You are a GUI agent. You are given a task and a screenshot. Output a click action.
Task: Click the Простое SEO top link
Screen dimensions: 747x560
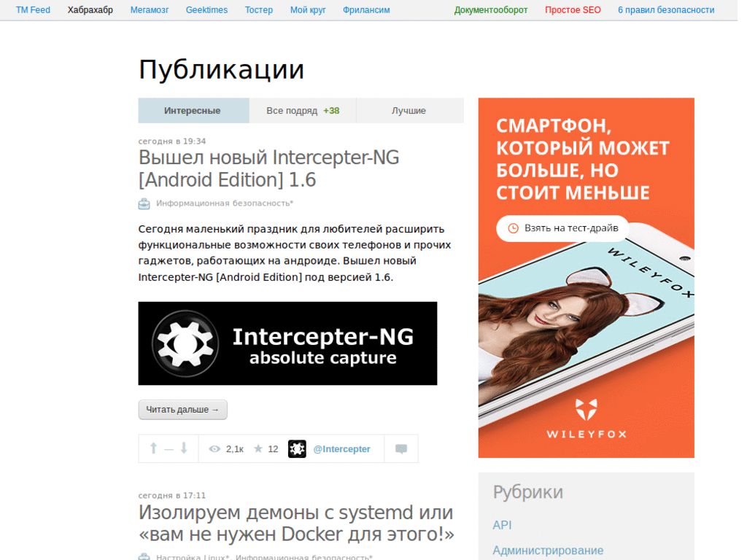click(573, 9)
